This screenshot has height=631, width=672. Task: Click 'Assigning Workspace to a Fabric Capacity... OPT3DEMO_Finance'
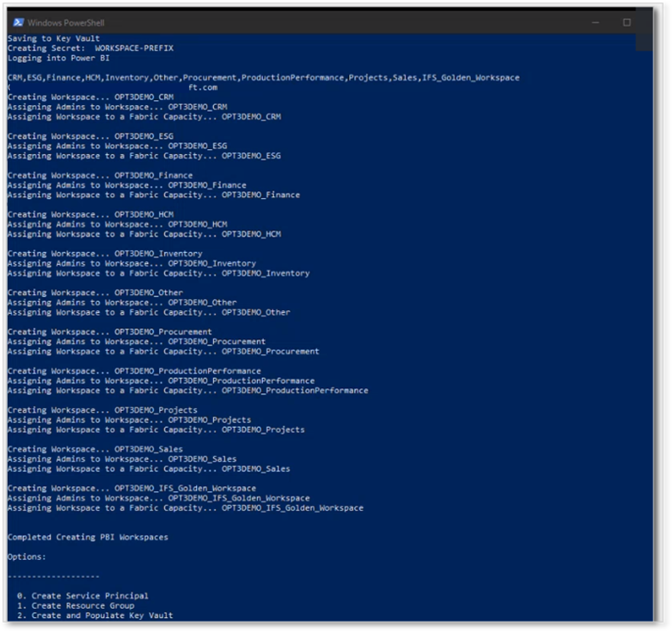pos(154,195)
